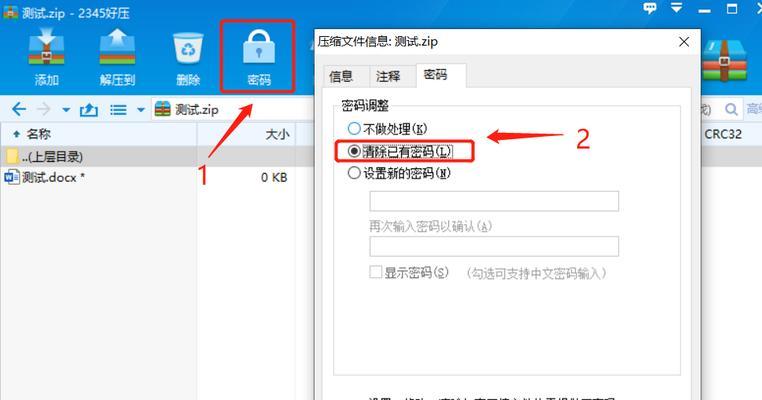Viewport: 762px width, 400px height.
Task: Open the title bar main menu dropdown
Action: (676, 8)
